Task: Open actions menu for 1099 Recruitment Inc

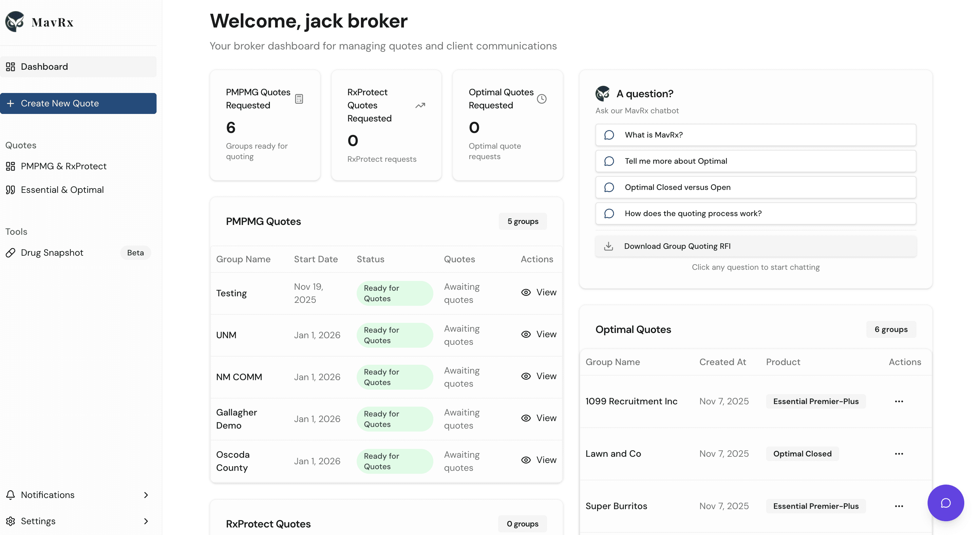Action: click(x=899, y=401)
